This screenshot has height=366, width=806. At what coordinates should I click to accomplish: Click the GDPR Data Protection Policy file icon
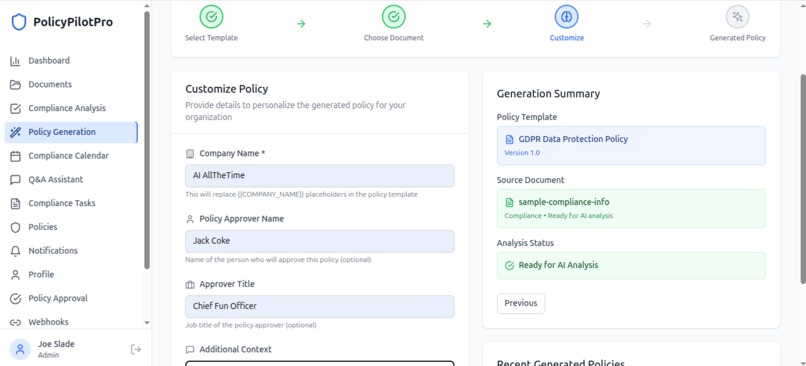[509, 139]
